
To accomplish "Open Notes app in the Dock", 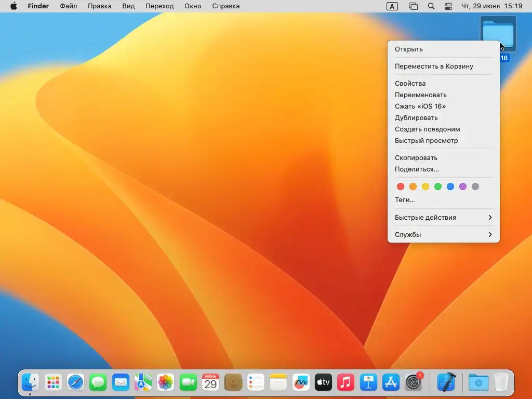I will [278, 382].
